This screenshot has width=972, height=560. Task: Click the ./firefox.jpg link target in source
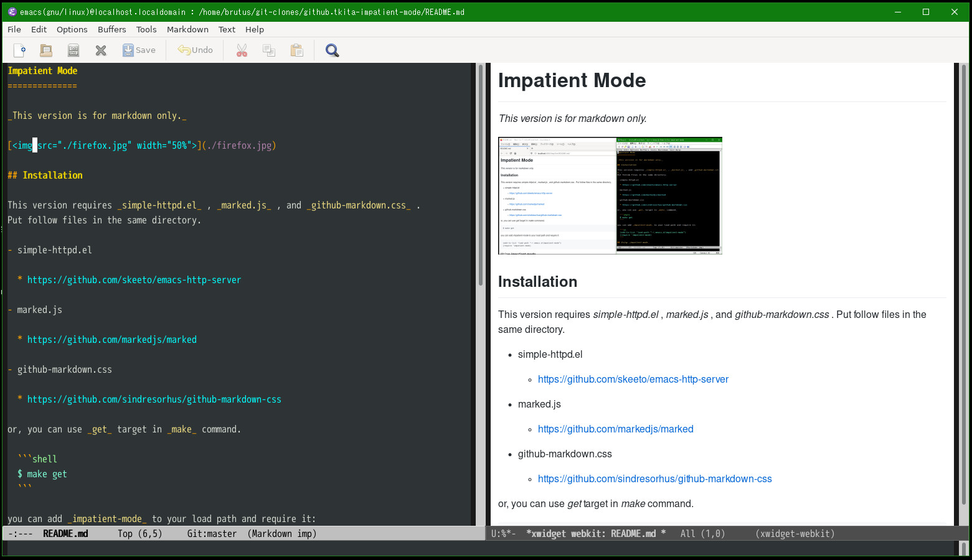coord(239,146)
